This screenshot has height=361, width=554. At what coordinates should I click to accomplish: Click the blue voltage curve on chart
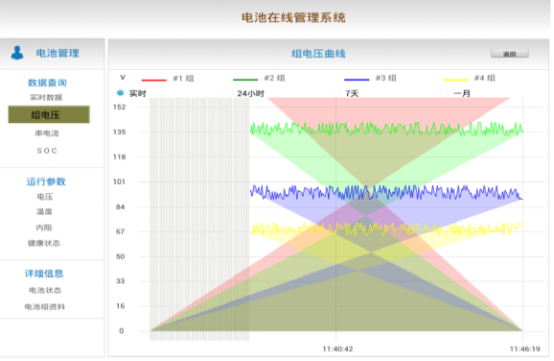pos(387,193)
